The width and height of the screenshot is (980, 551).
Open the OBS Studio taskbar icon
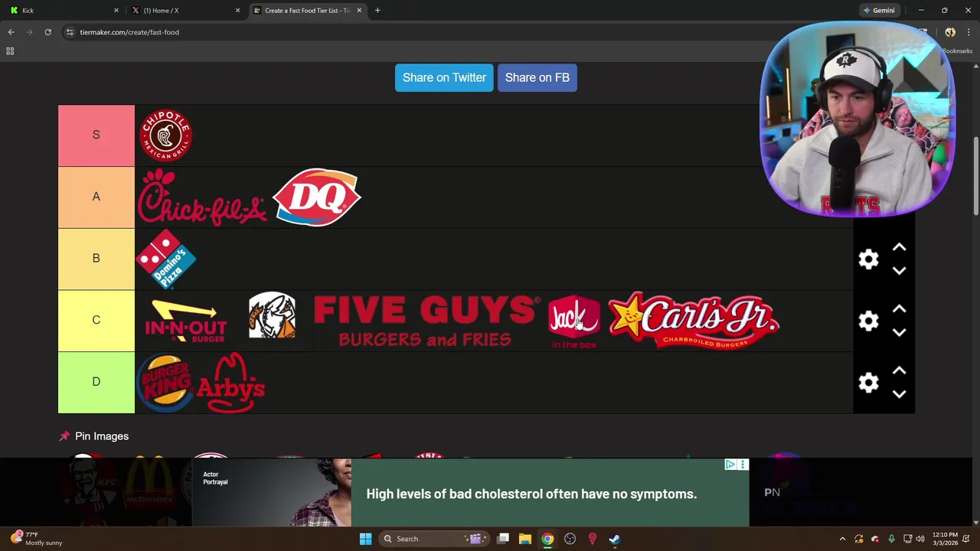coord(570,539)
